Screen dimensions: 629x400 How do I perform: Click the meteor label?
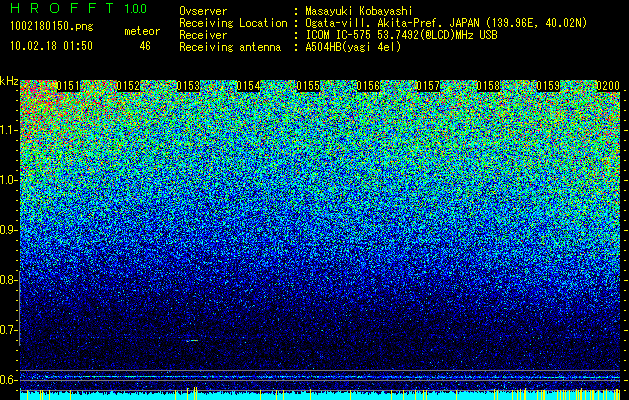coord(142,31)
